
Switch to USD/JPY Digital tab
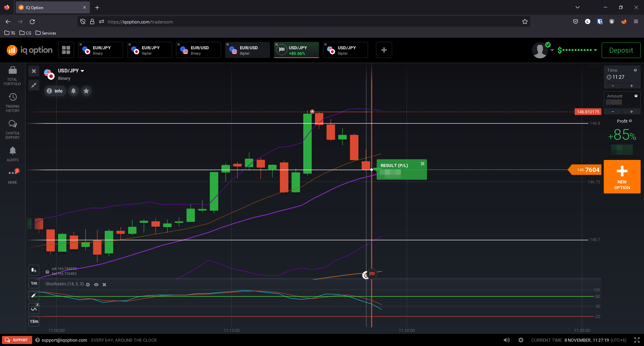(345, 50)
